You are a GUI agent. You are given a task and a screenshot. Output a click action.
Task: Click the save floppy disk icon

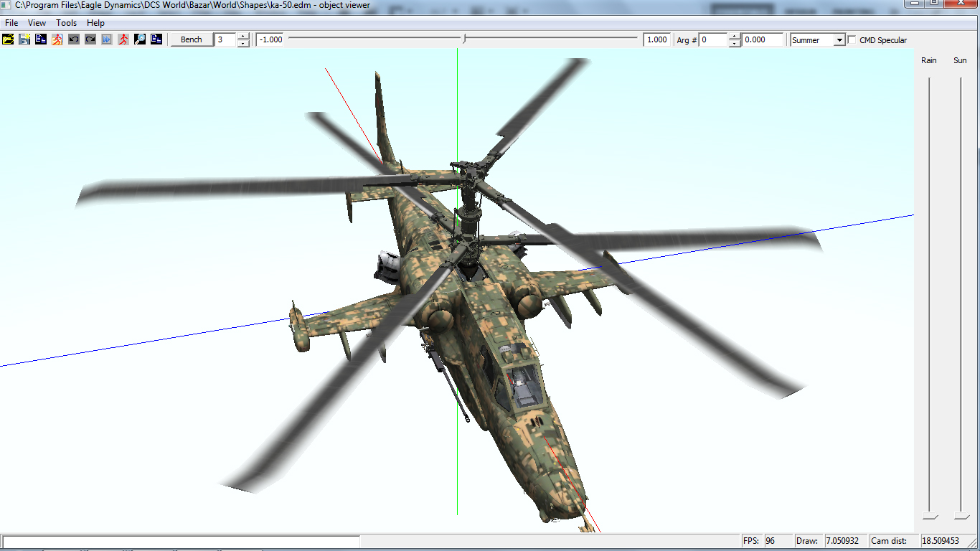coord(24,39)
